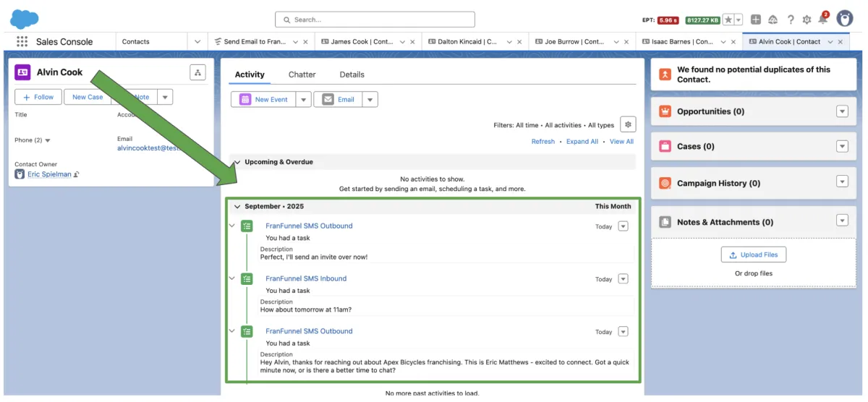This screenshot has height=402, width=868.
Task: Click the FranFunnel SMS Inbound task icon
Action: tap(247, 278)
